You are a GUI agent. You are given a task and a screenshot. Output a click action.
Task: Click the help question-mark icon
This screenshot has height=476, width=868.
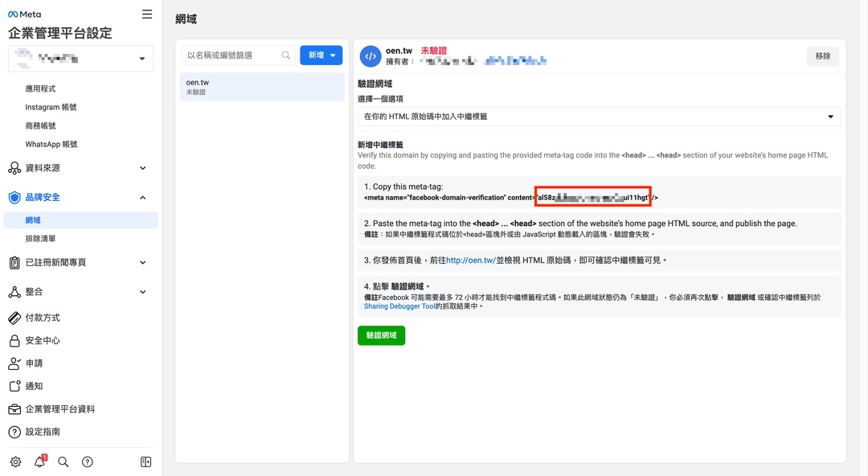tap(87, 462)
